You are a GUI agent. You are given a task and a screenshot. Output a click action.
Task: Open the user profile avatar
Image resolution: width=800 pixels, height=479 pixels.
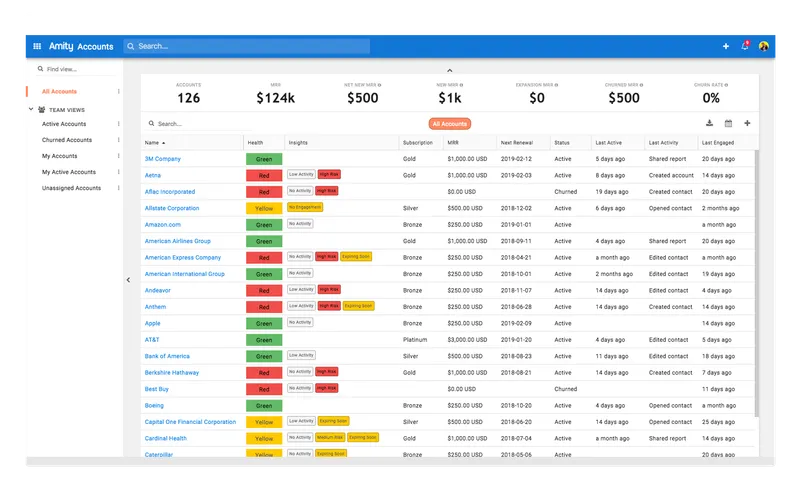click(764, 46)
